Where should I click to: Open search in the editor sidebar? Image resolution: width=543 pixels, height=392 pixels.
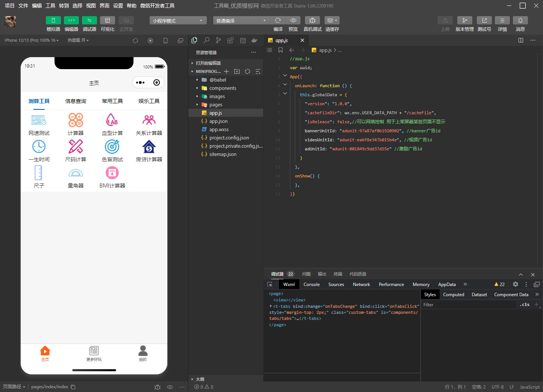pos(206,40)
